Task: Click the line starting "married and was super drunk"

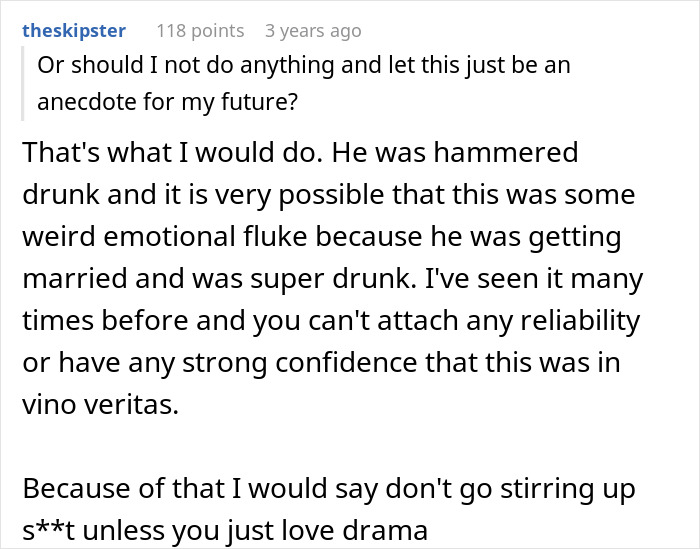Action: coord(332,280)
